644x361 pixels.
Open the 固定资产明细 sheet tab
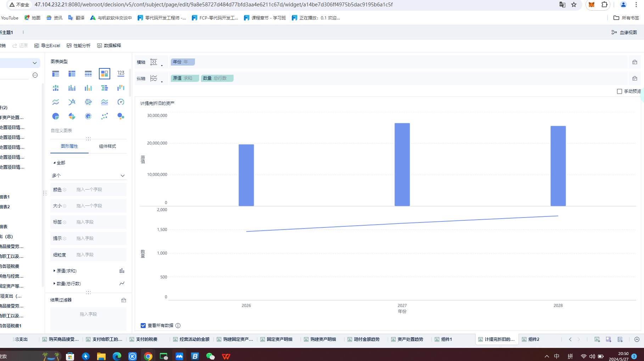(x=276, y=339)
